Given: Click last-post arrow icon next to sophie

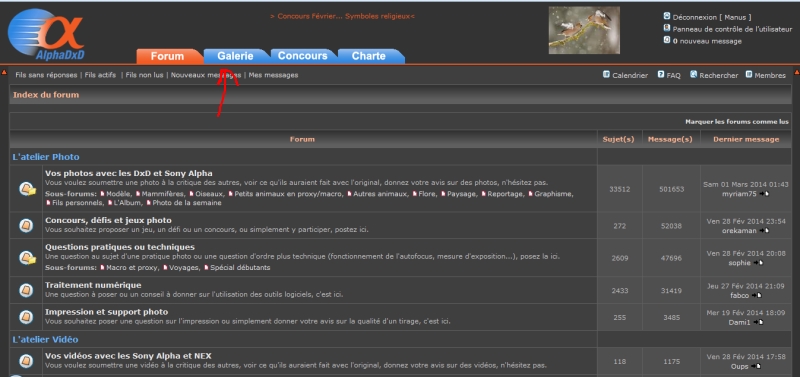Looking at the screenshot, I should [759, 263].
